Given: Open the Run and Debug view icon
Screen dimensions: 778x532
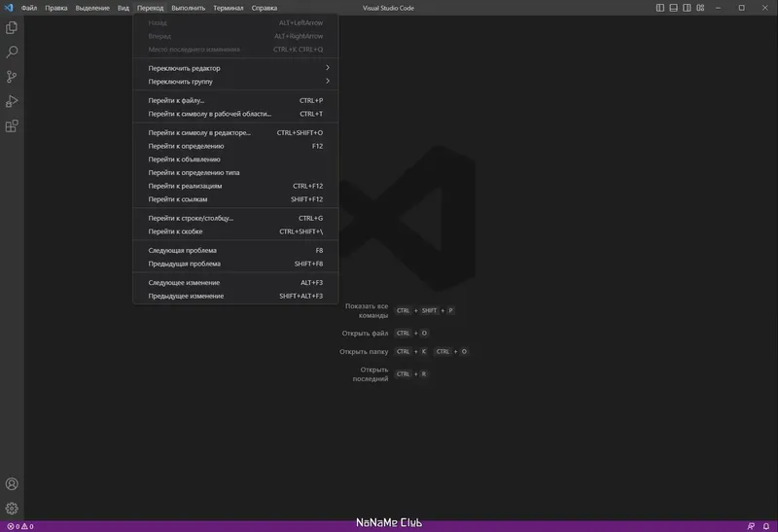Looking at the screenshot, I should point(12,101).
